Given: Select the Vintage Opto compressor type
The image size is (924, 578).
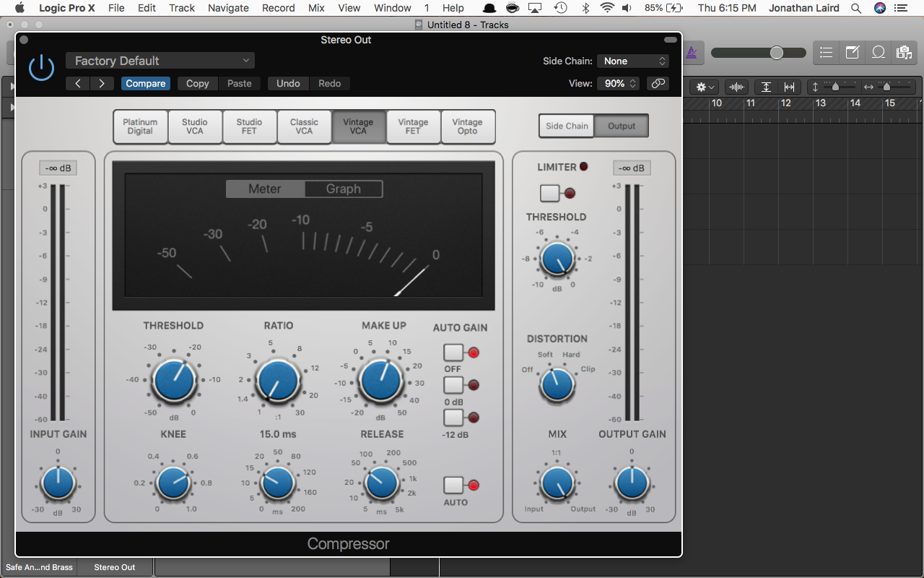Looking at the screenshot, I should [467, 126].
